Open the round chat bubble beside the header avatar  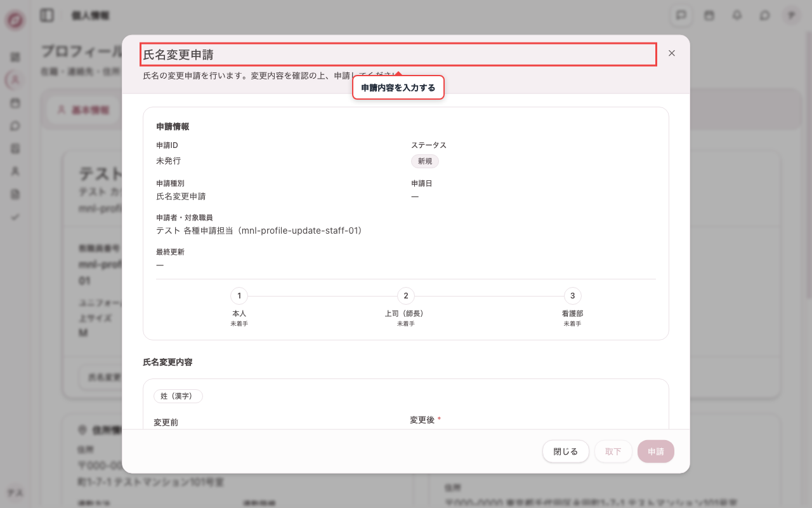point(764,15)
